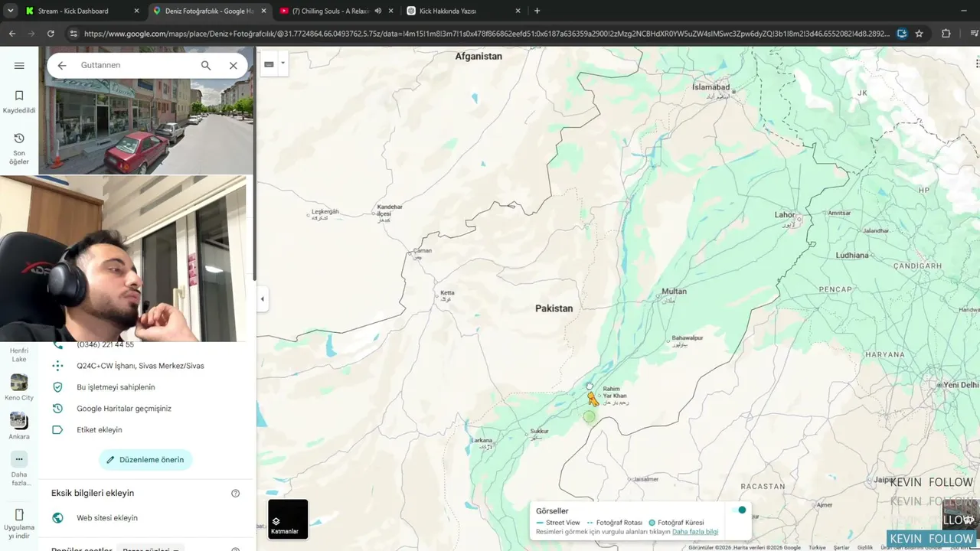Open the Ankara recent place
Image resolution: width=980 pixels, height=551 pixels.
coord(19,425)
